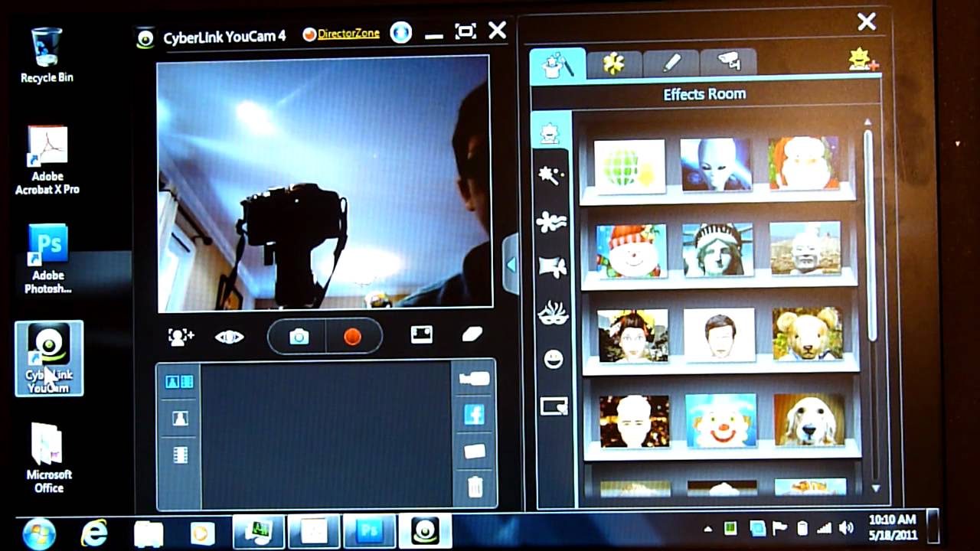Apply the alien avatar effect

[x=717, y=164]
